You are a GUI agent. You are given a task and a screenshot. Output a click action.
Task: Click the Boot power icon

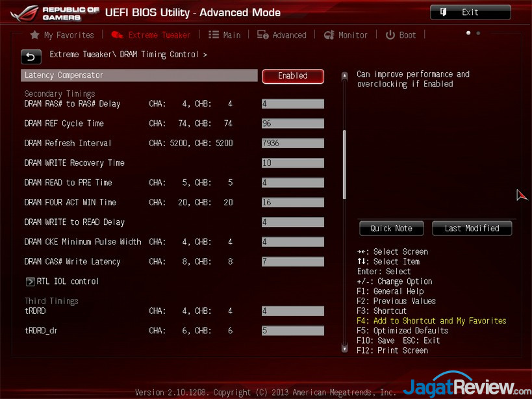390,35
